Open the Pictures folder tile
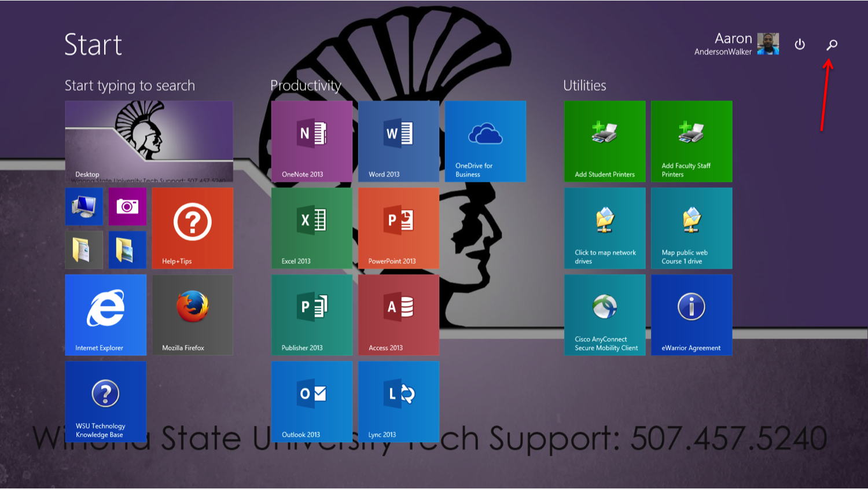 click(127, 250)
